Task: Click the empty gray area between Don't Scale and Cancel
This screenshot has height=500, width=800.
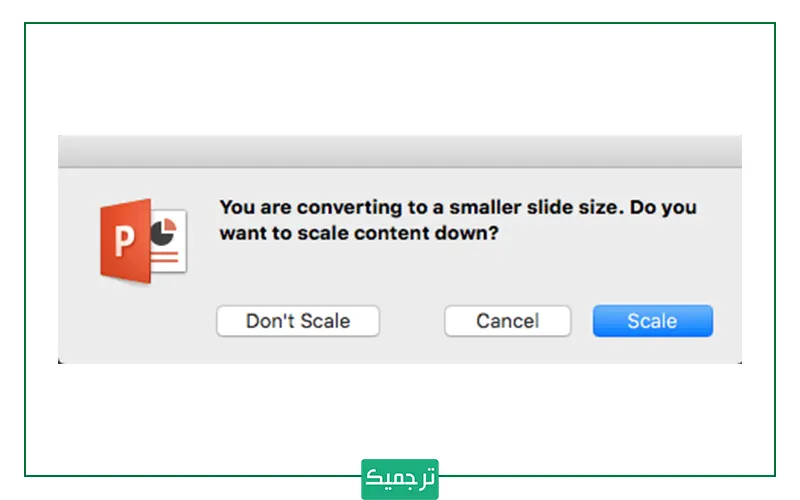Action: coord(412,321)
